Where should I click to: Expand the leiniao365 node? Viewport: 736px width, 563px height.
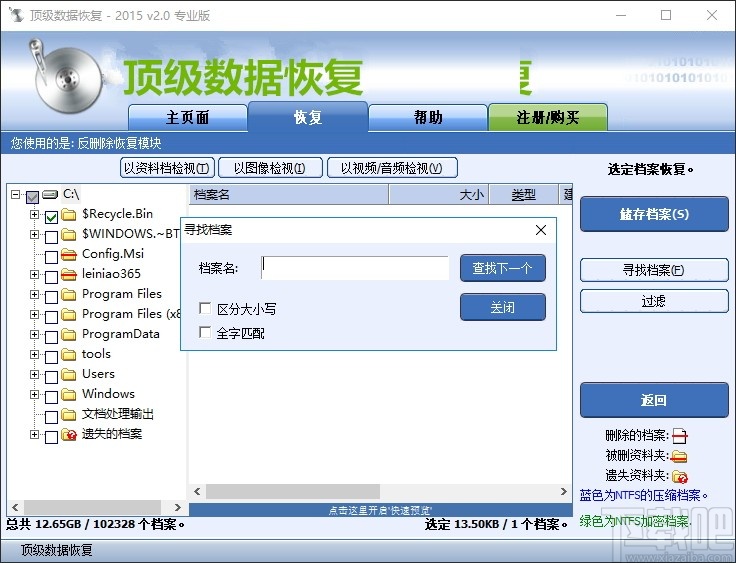click(x=34, y=274)
